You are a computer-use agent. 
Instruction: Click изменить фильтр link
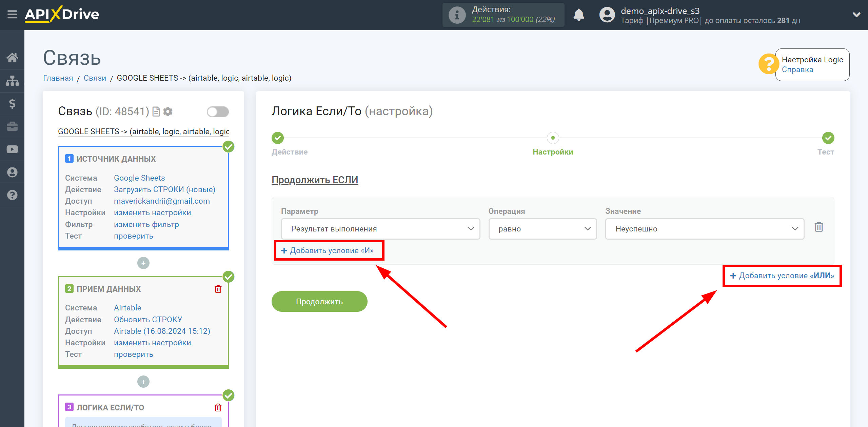coord(146,224)
